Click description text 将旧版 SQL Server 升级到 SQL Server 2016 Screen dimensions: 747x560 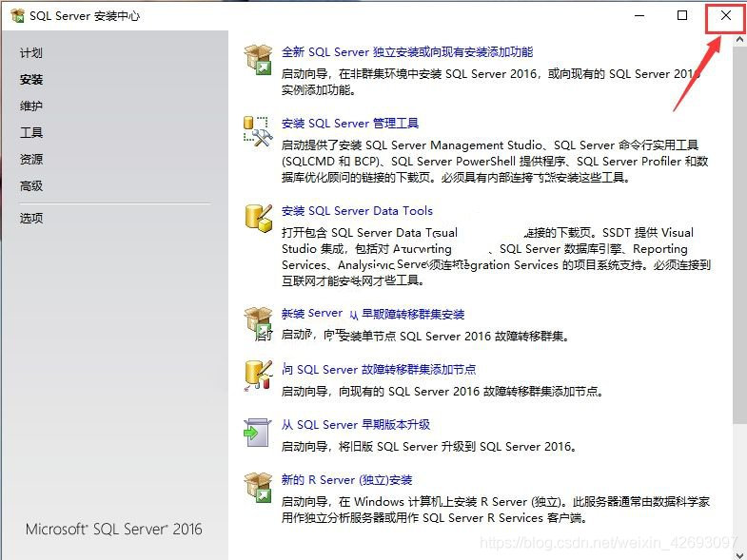click(x=429, y=447)
